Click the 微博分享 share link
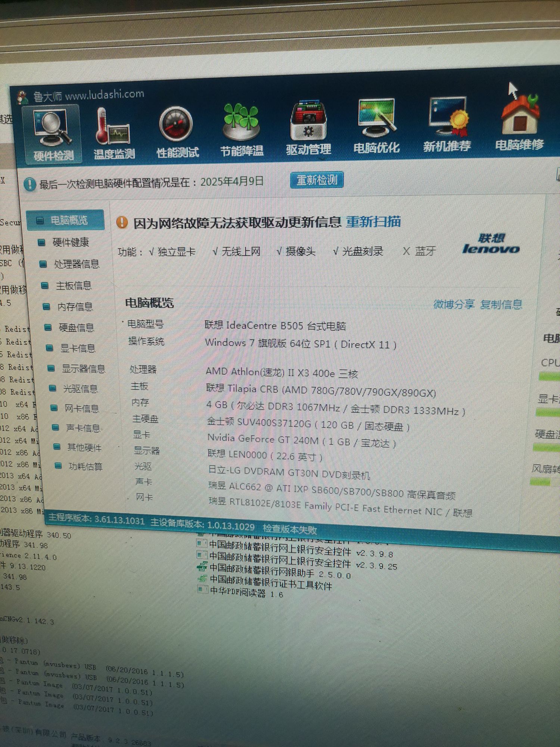The height and width of the screenshot is (747, 560). pyautogui.click(x=454, y=304)
